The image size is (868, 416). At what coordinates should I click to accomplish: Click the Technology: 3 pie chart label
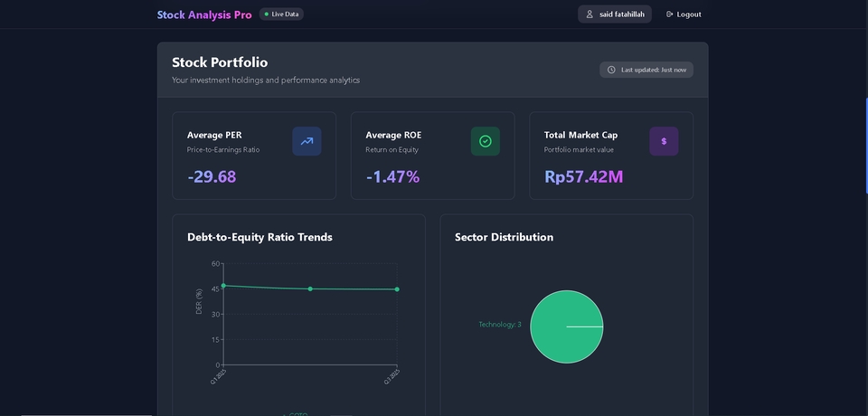500,325
